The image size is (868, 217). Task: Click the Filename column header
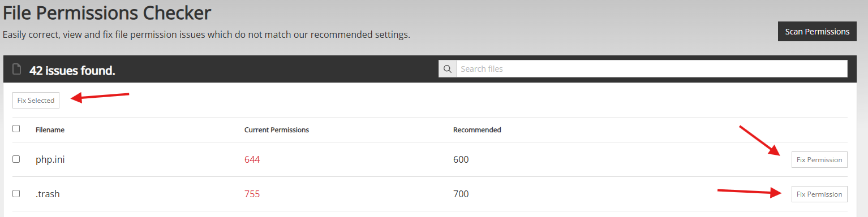pos(50,130)
